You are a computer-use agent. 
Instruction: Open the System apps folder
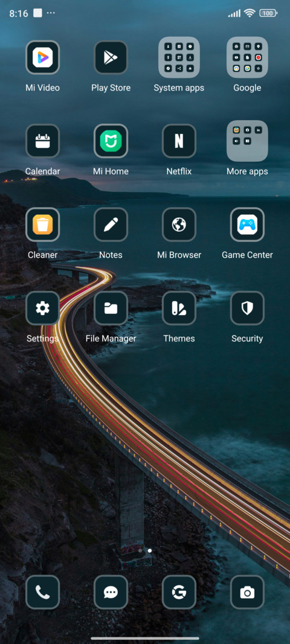click(x=179, y=57)
